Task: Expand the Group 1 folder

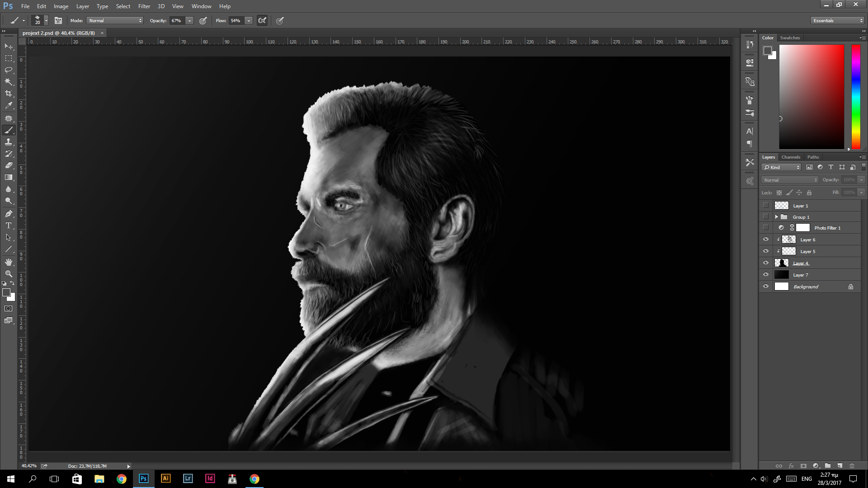Action: [x=777, y=217]
